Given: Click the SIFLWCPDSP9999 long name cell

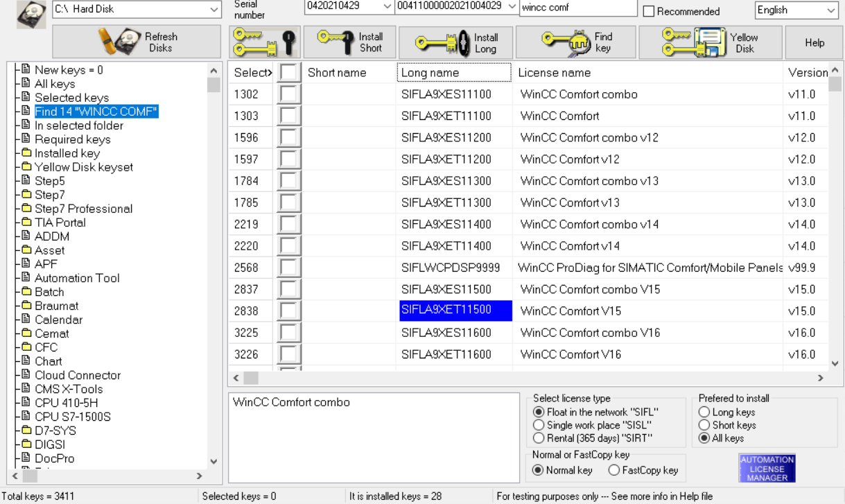Looking at the screenshot, I should pos(455,268).
